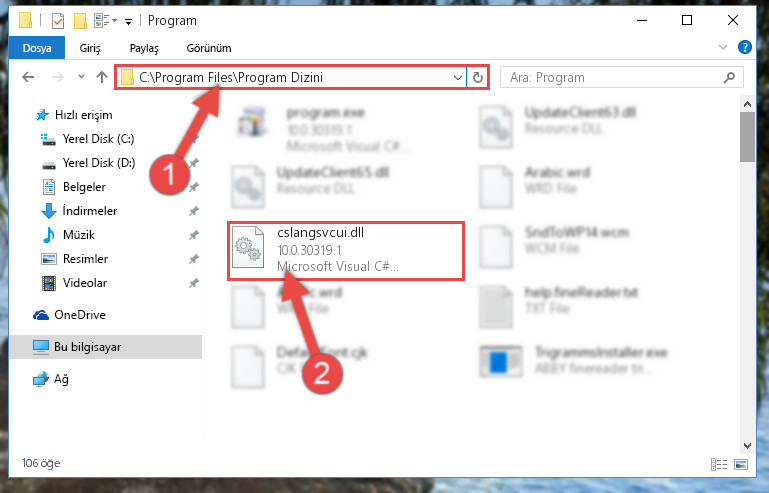Open the Help question mark icon
This screenshot has width=769, height=493.
(744, 48)
